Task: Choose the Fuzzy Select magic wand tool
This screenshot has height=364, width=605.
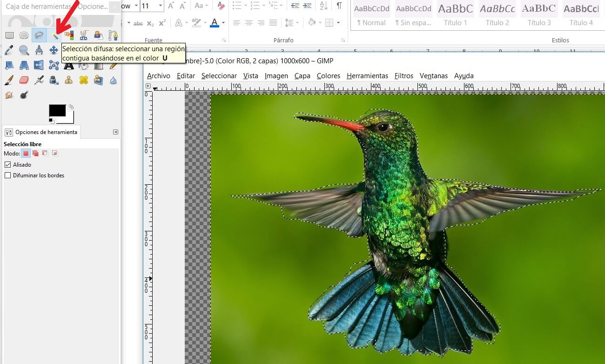Action: pyautogui.click(x=54, y=35)
